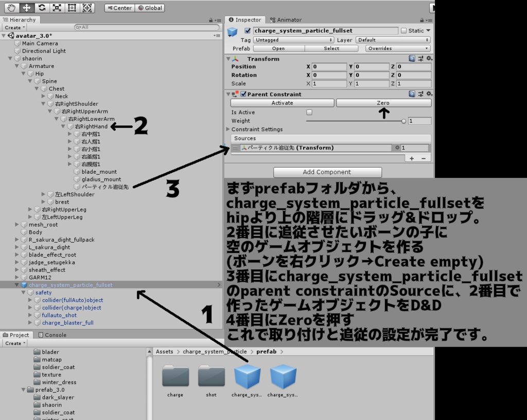Collapse the safety object

click(24, 293)
